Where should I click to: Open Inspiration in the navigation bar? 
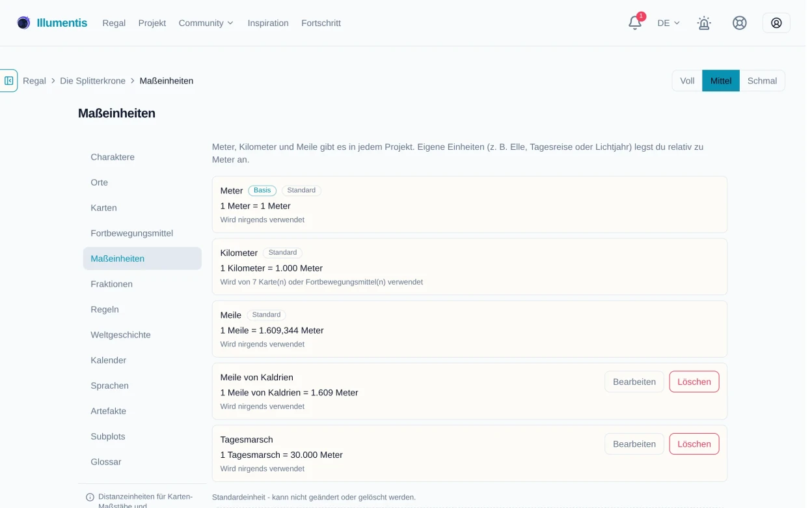pos(268,23)
